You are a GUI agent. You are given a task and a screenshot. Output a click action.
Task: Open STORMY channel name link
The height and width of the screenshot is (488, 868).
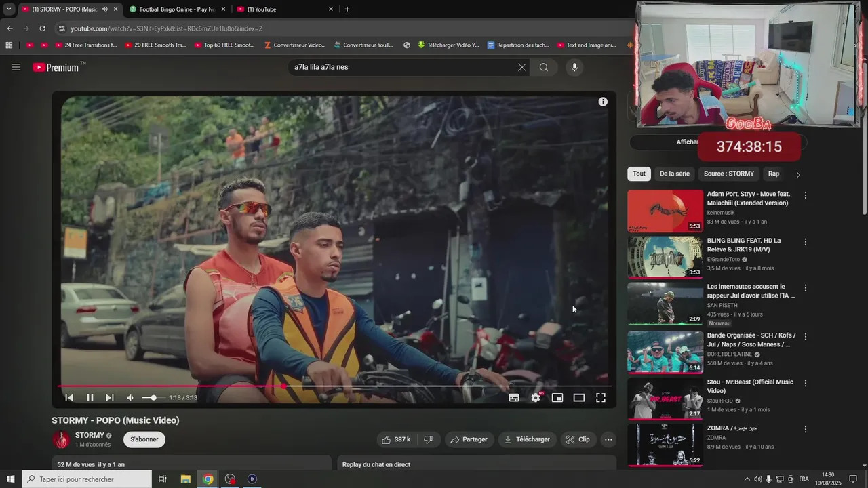[90, 435]
